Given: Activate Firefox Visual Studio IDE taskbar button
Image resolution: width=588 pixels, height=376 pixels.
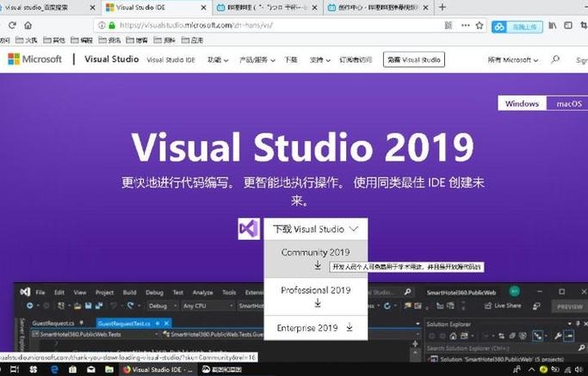Looking at the screenshot, I should click(158, 370).
